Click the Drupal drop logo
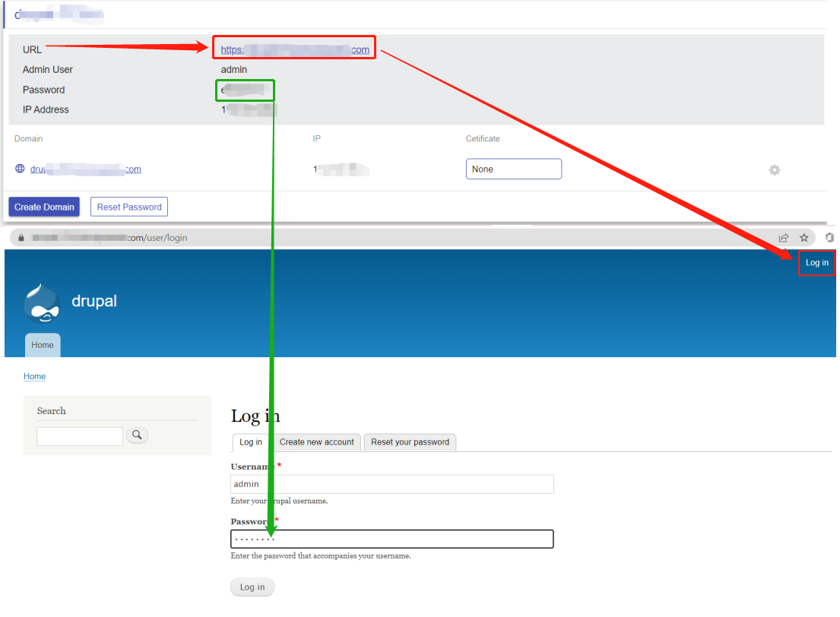Viewport: 840px width, 617px height. [x=42, y=303]
